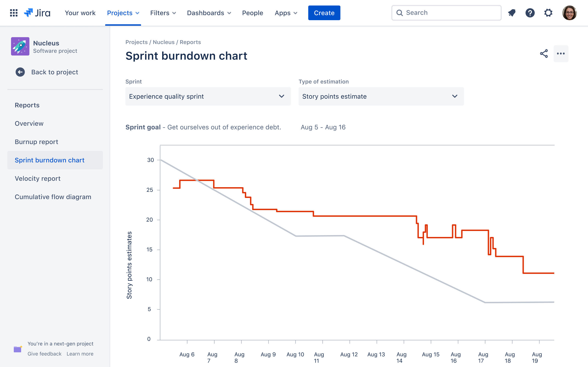Click the next-gen project folder icon
The height and width of the screenshot is (367, 588).
point(17,349)
